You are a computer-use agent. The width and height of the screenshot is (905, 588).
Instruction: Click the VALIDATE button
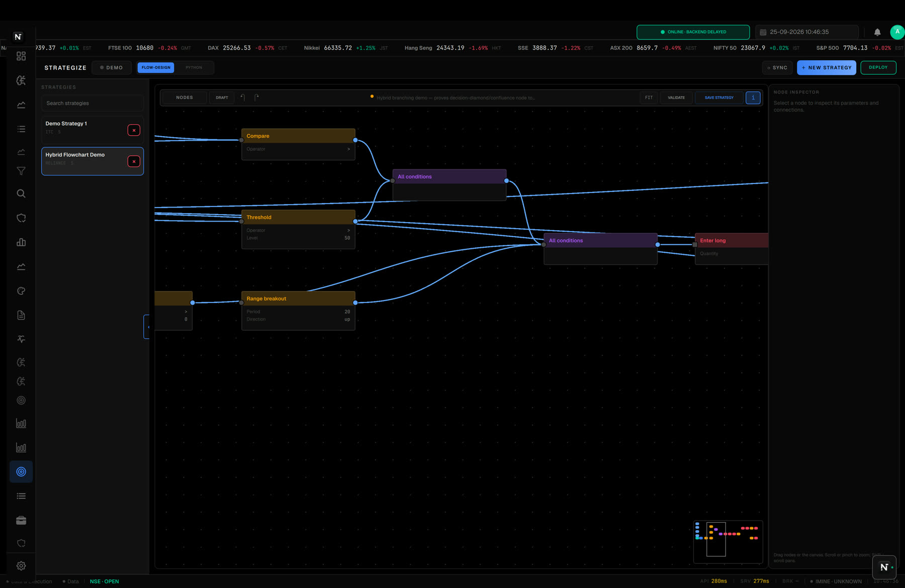pos(676,97)
